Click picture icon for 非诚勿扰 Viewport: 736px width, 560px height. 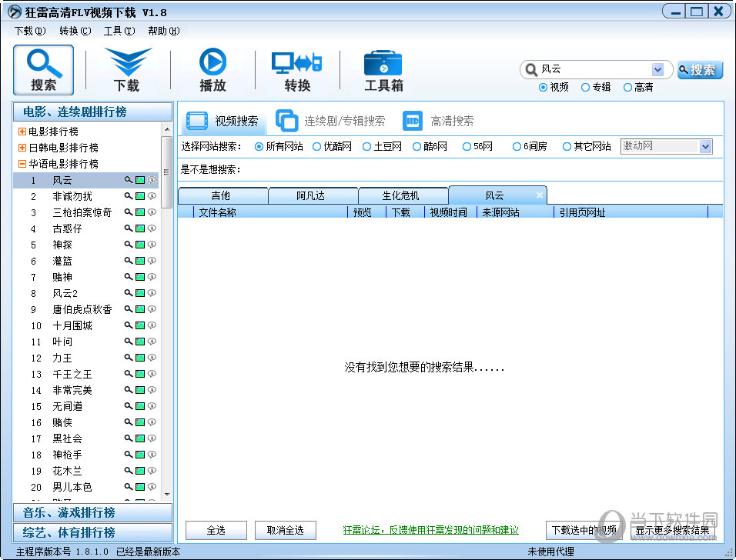click(140, 196)
